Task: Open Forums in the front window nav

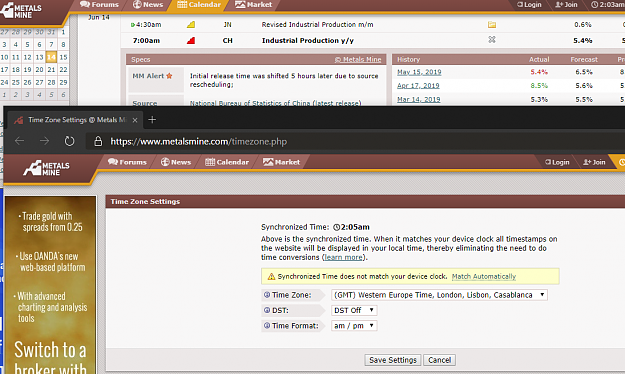Action: click(127, 162)
